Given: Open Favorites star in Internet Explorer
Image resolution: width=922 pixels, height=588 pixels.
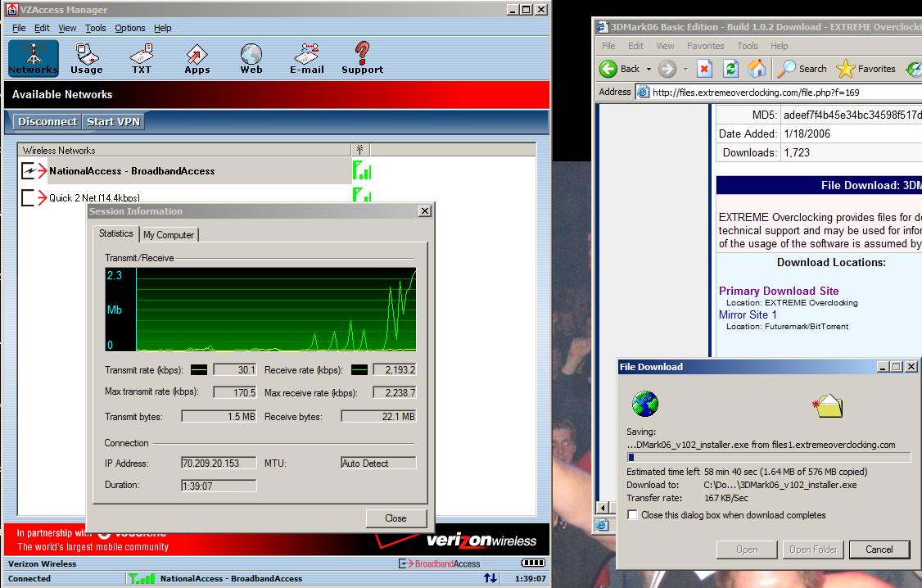Looking at the screenshot, I should click(x=866, y=69).
